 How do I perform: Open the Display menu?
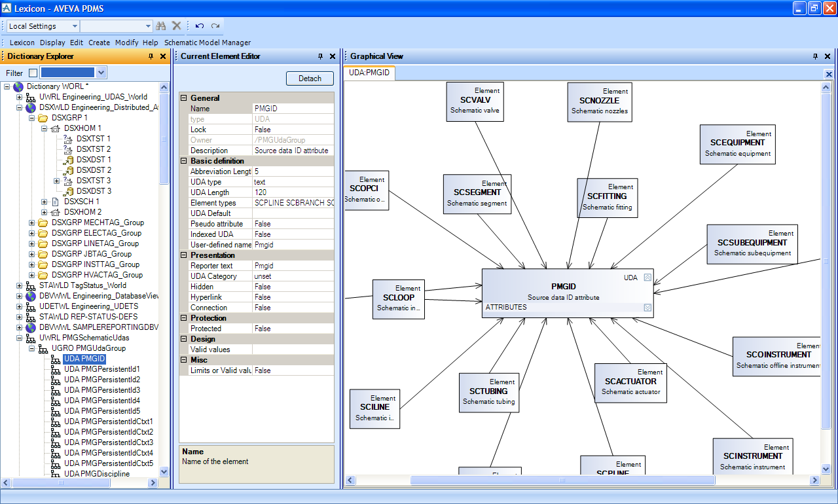(53, 43)
